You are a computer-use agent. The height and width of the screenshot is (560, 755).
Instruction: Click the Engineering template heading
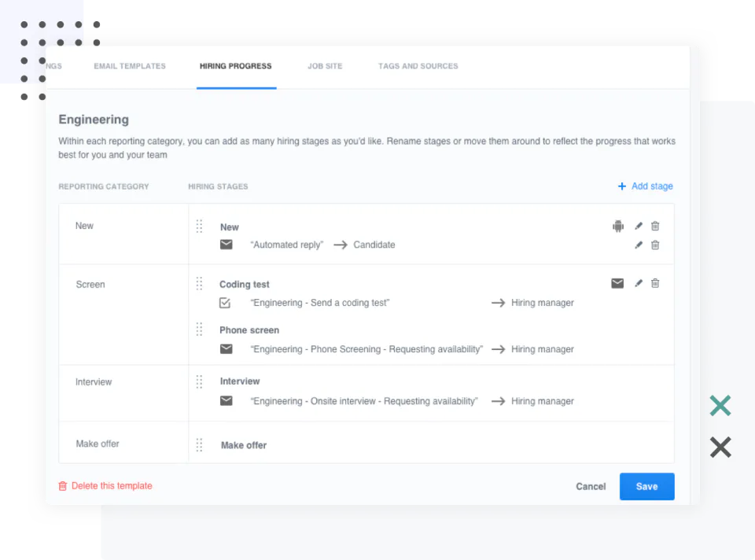(94, 120)
